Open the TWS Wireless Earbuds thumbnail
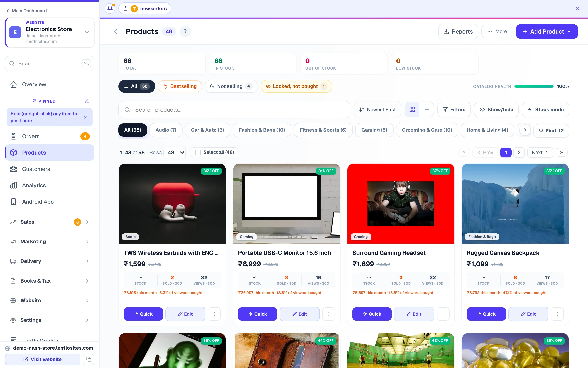This screenshot has height=368, width=588. pyautogui.click(x=172, y=203)
